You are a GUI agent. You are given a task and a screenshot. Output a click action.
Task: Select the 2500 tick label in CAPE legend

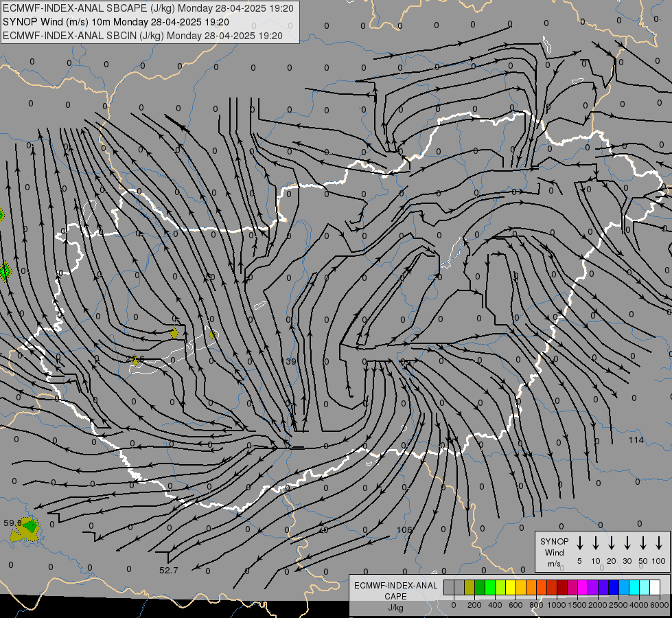pyautogui.click(x=618, y=605)
